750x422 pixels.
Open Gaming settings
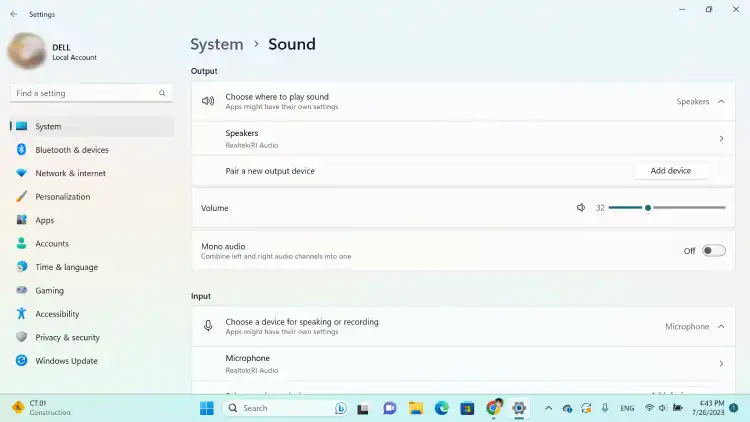pos(92,290)
